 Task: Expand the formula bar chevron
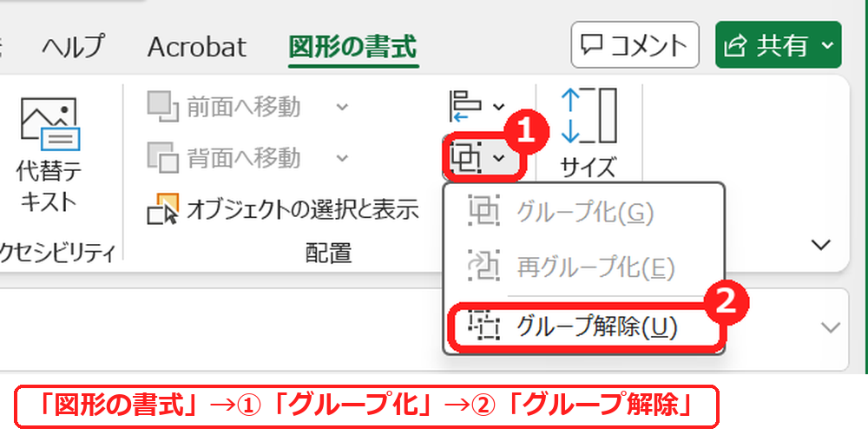tap(831, 328)
